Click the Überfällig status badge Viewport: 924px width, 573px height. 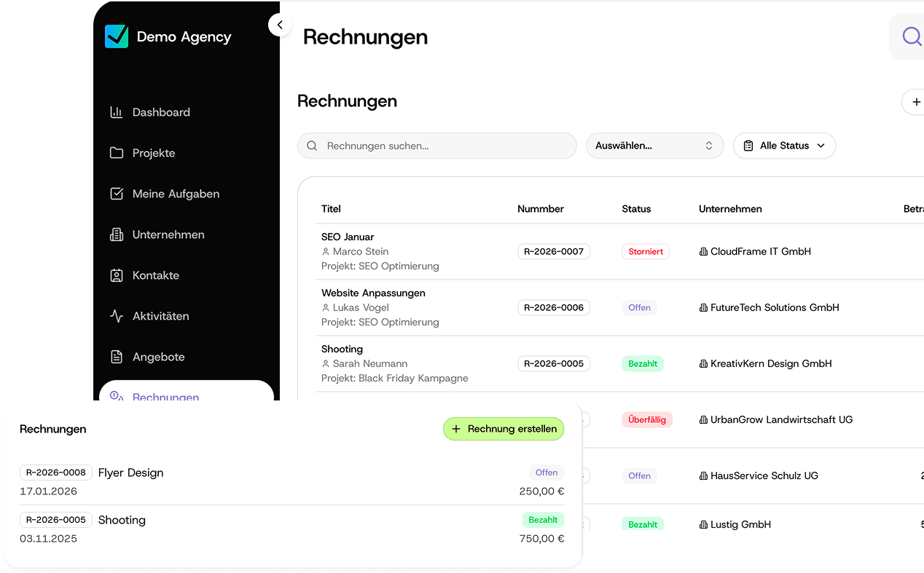[647, 419]
